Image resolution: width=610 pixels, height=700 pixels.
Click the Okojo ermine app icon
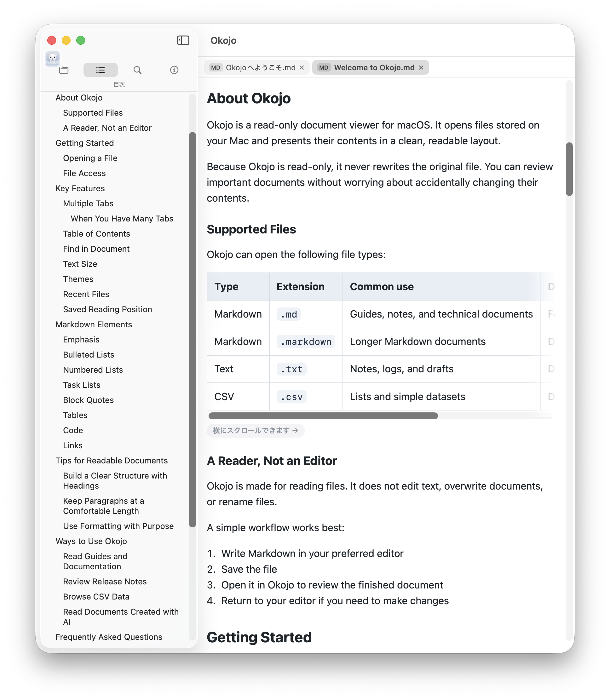[52, 58]
